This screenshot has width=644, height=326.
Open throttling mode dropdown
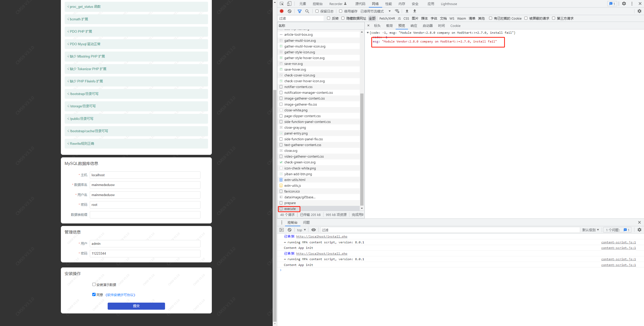(x=376, y=11)
